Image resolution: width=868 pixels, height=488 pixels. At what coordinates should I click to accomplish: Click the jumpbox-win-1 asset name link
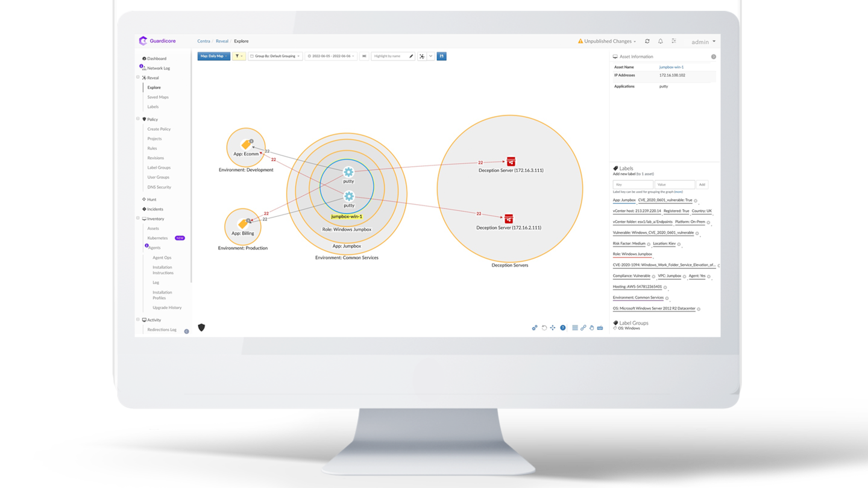click(x=671, y=67)
